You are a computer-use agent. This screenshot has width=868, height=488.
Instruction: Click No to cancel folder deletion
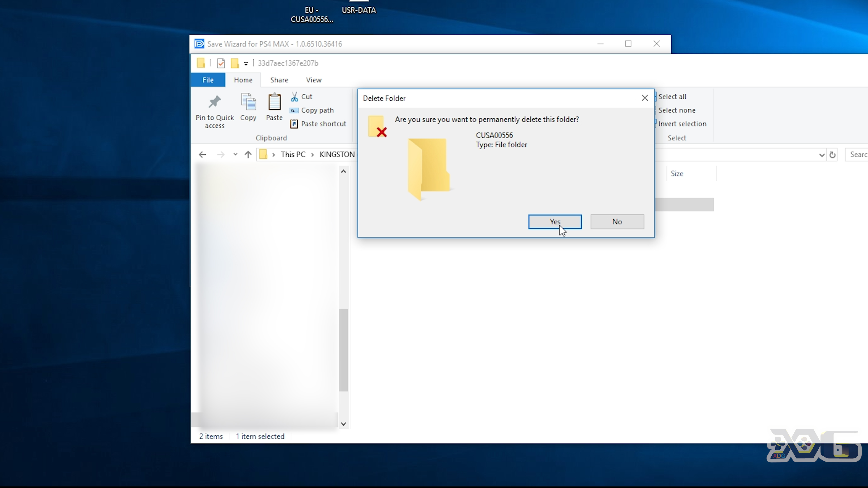(616, 221)
